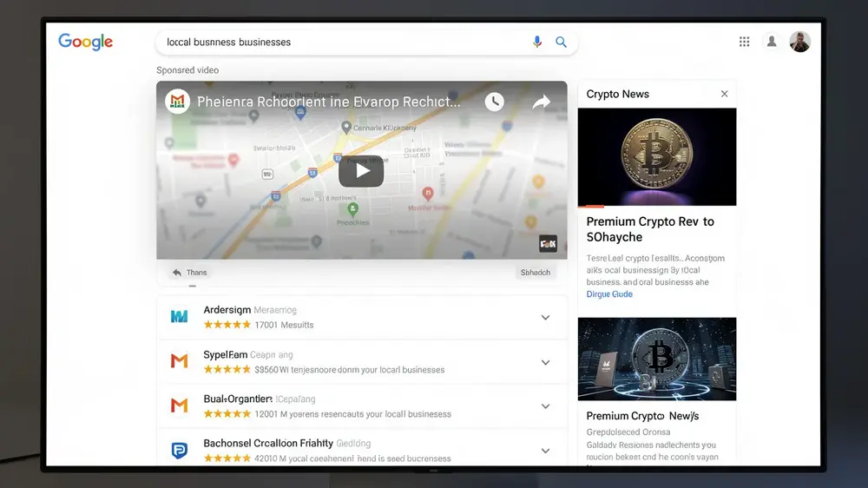Image resolution: width=868 pixels, height=488 pixels.
Task: Open the profile photo avatar
Action: click(799, 42)
